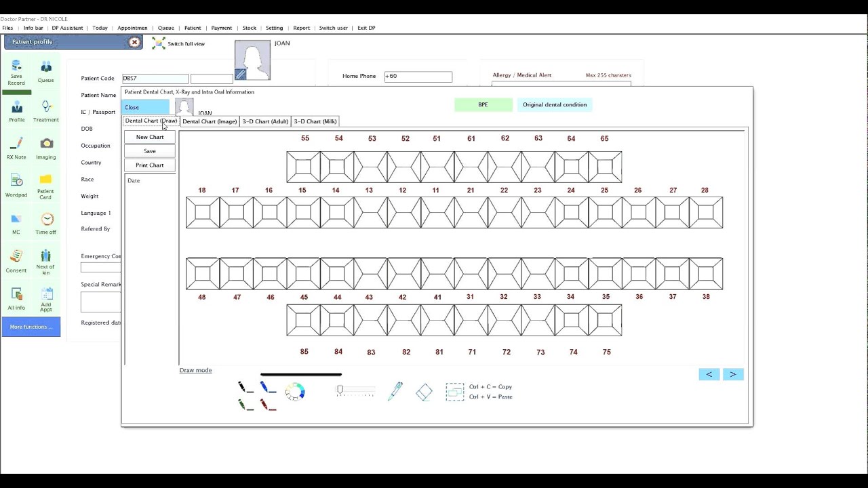Click the patient photo thumbnail

(252, 60)
